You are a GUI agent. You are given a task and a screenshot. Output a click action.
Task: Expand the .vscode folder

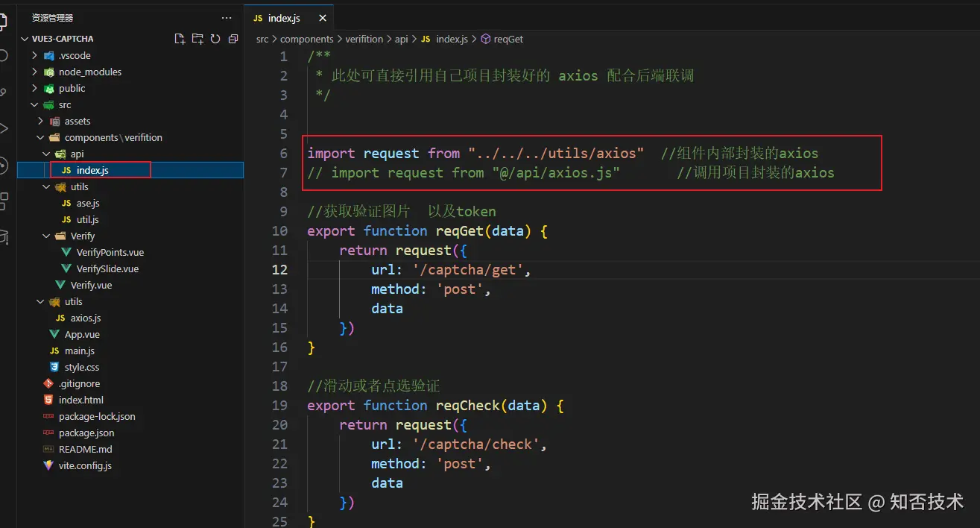coord(34,55)
